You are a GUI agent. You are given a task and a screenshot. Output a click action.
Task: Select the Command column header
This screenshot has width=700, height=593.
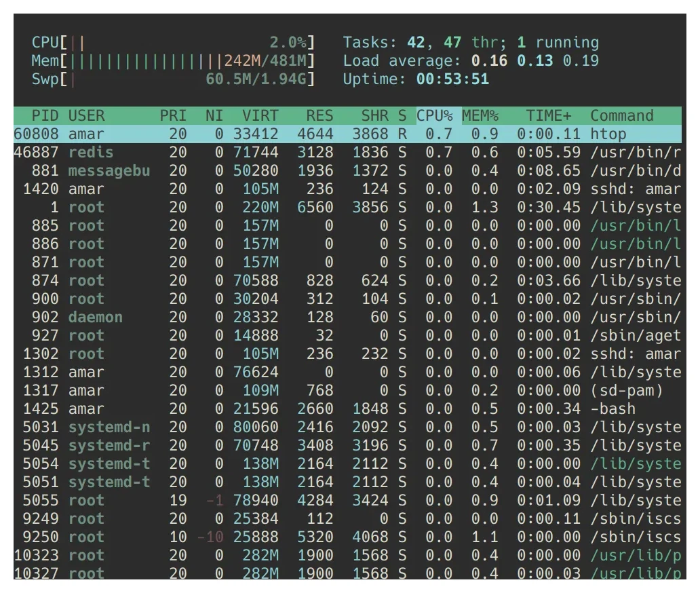coord(622,115)
